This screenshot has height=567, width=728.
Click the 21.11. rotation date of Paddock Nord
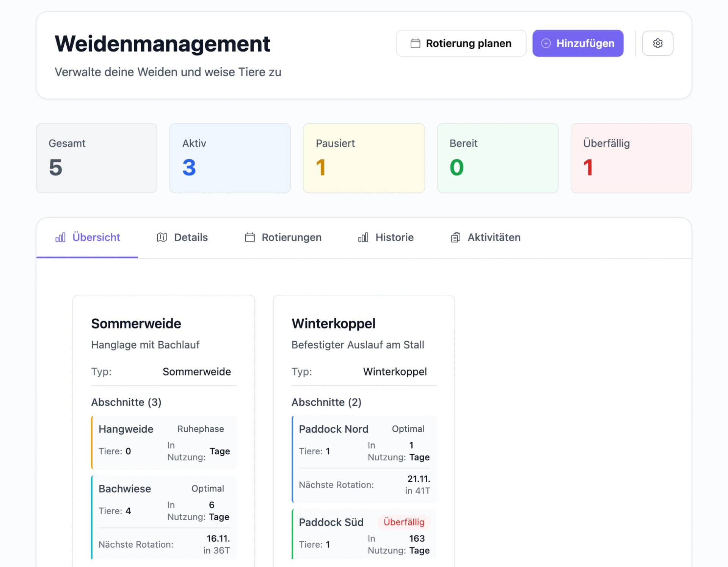[x=419, y=479]
